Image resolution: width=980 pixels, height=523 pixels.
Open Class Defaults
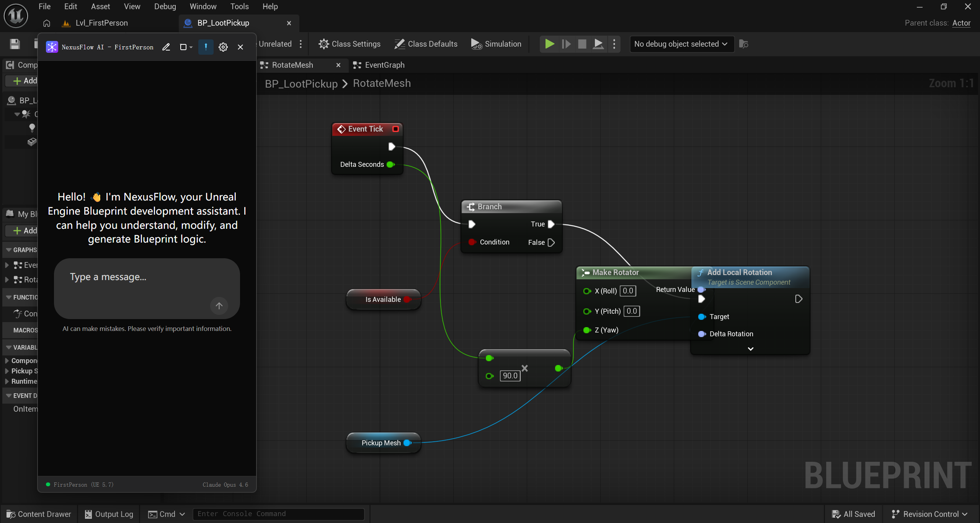pyautogui.click(x=426, y=44)
